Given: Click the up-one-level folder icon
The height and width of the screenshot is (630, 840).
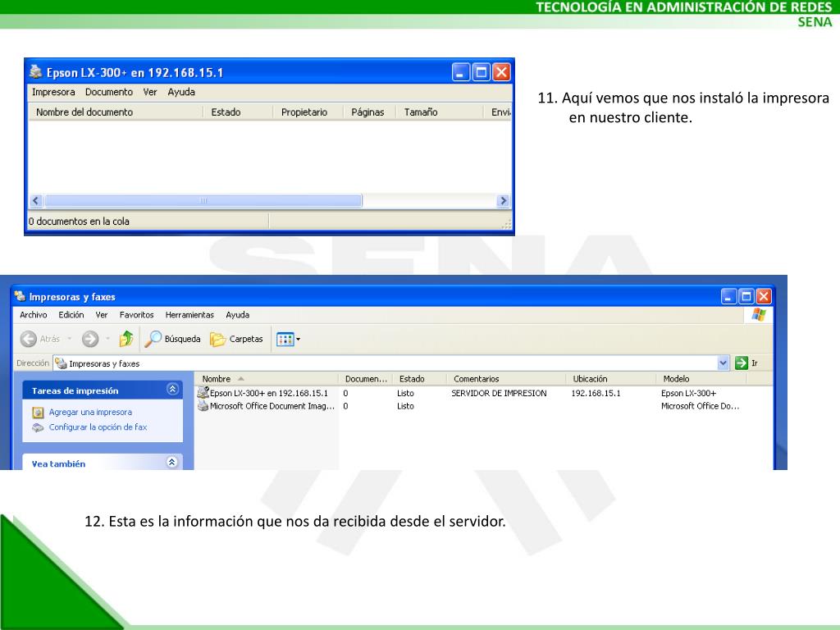Looking at the screenshot, I should (126, 339).
